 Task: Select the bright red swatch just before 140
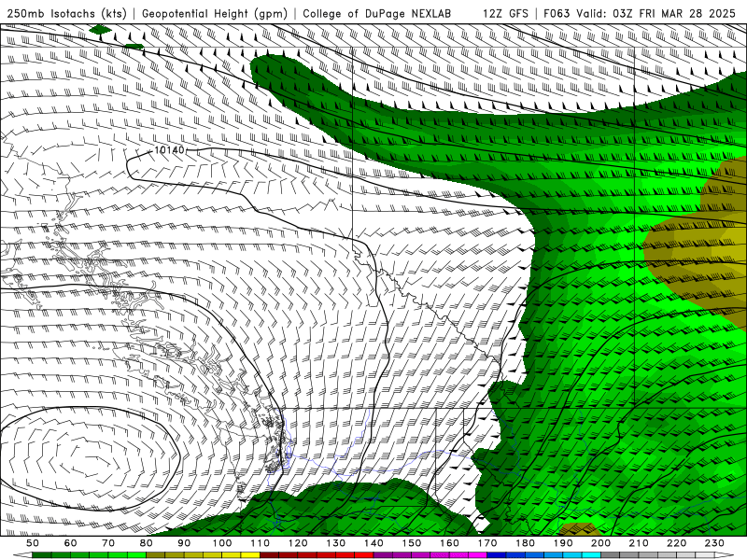click(364, 555)
